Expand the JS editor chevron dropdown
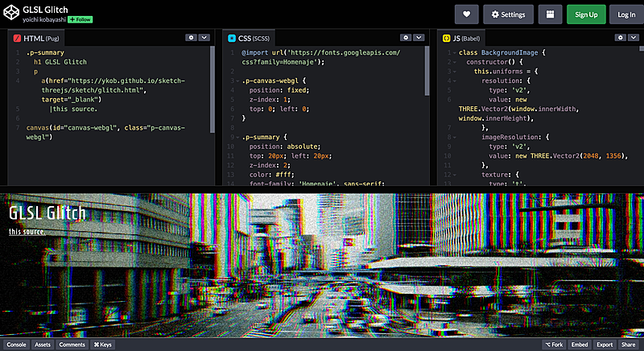 (x=634, y=37)
